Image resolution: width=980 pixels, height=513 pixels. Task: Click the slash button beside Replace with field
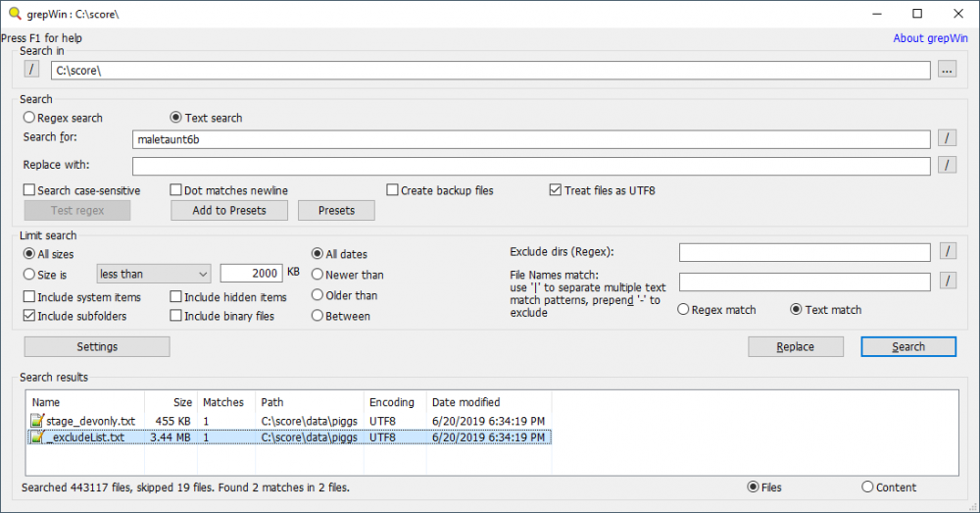click(947, 165)
